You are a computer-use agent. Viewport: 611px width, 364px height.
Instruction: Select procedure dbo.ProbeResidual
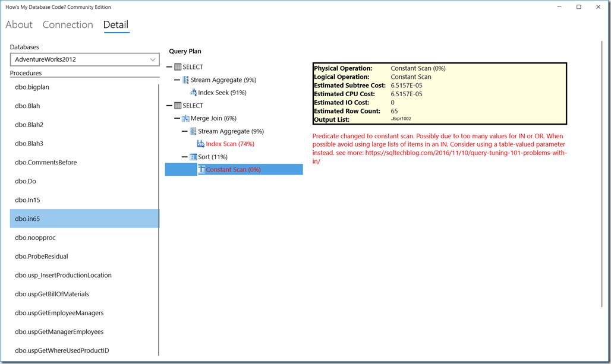[x=84, y=257]
